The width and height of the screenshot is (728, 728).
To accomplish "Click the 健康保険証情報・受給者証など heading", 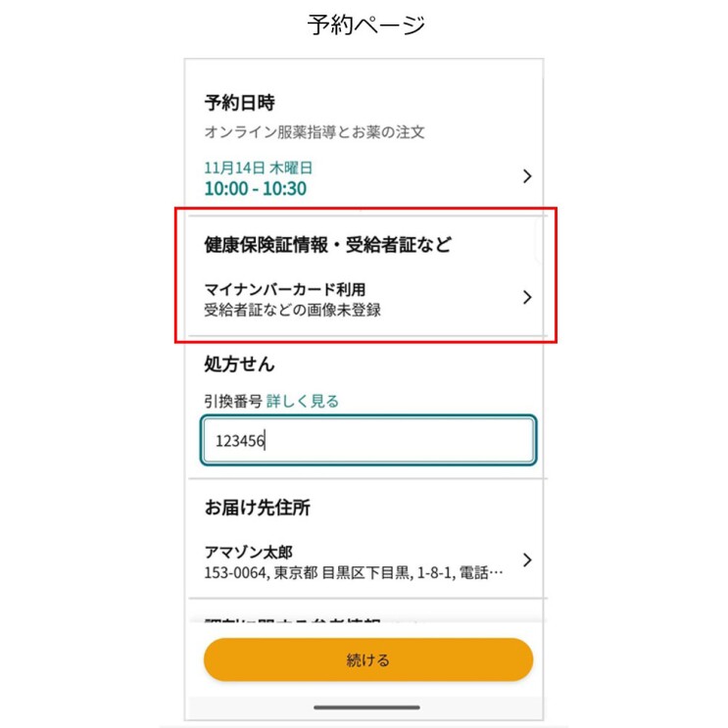I will [327, 245].
